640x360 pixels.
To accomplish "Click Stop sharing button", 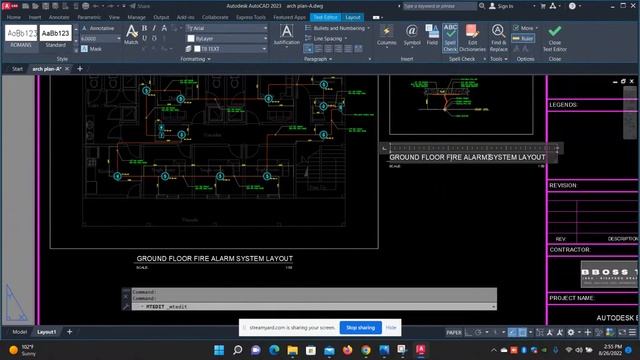I will pos(360,327).
